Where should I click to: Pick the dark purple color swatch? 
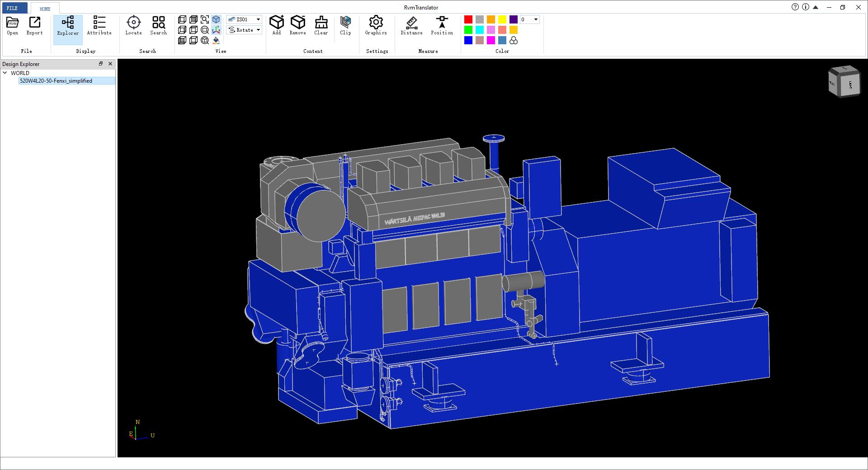pyautogui.click(x=514, y=19)
